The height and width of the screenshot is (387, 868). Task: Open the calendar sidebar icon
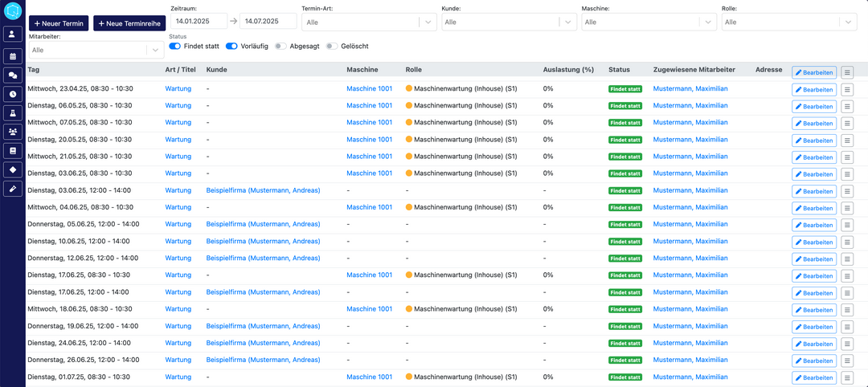click(12, 55)
